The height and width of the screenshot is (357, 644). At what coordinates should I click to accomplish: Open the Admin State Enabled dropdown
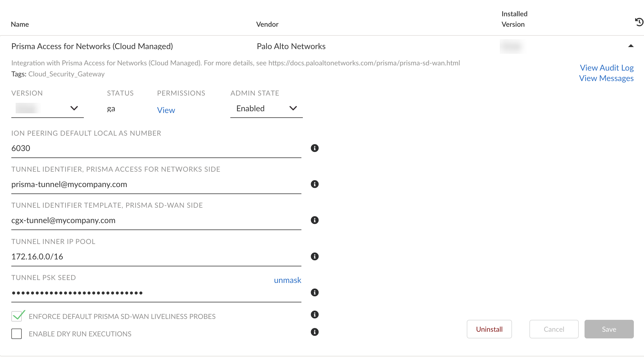tap(266, 108)
